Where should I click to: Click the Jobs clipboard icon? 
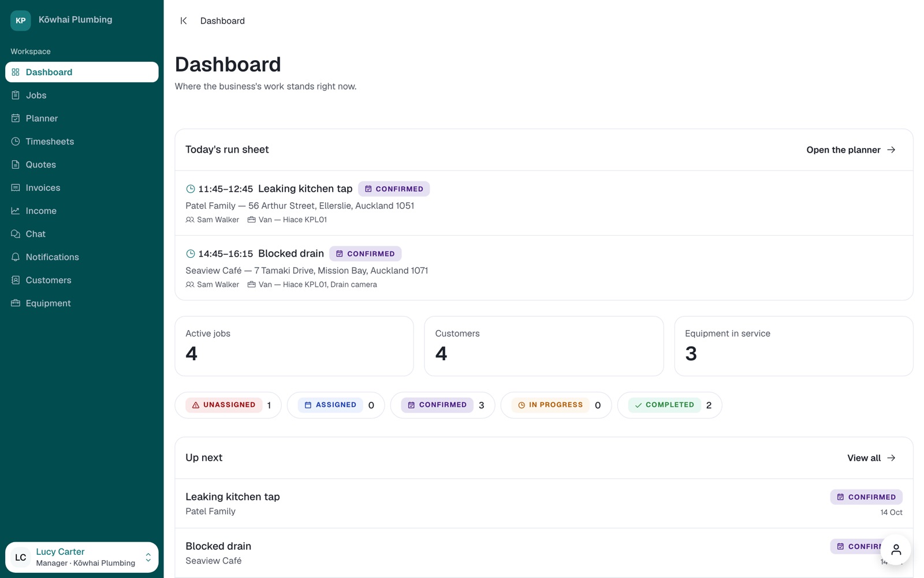pyautogui.click(x=16, y=95)
